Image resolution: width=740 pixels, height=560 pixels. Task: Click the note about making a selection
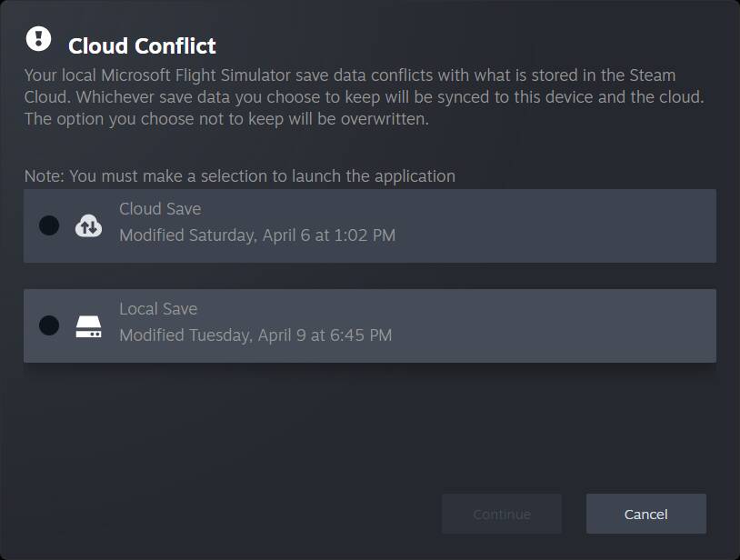239,175
